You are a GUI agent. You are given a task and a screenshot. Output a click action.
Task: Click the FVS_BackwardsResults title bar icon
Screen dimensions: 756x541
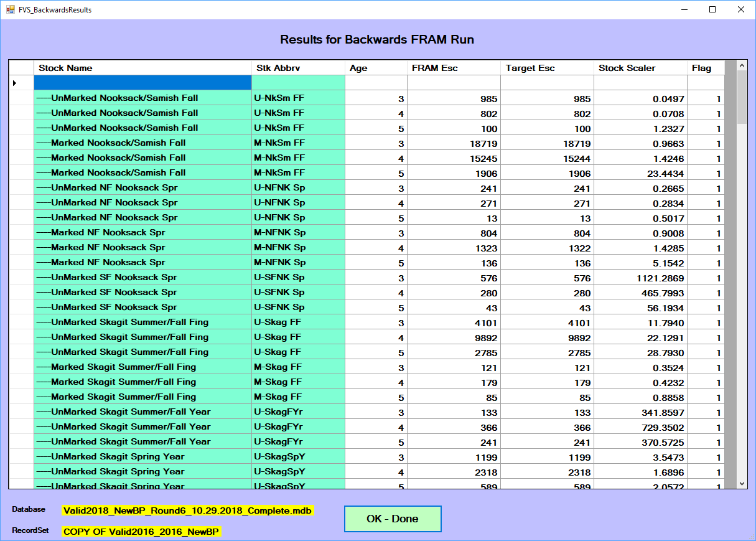coord(11,9)
